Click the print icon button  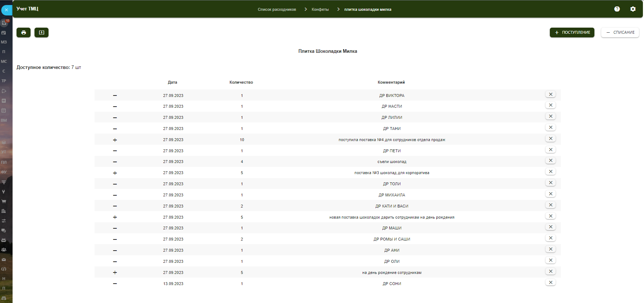pos(23,33)
